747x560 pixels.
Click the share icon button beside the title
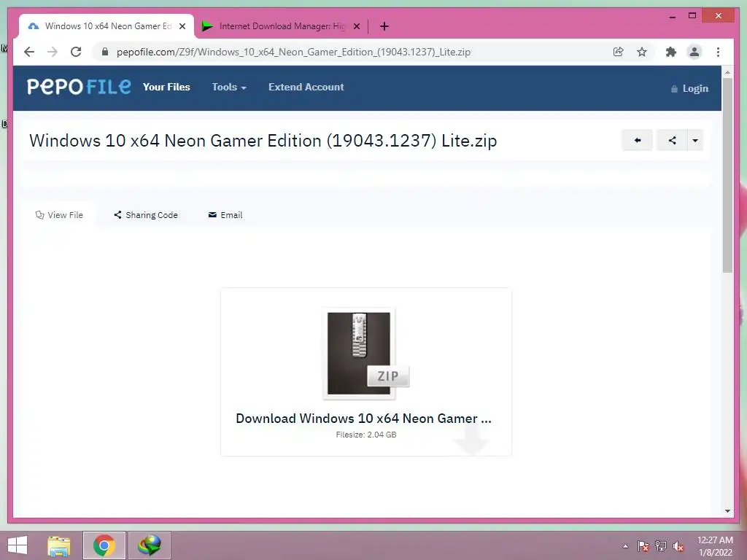coord(672,141)
